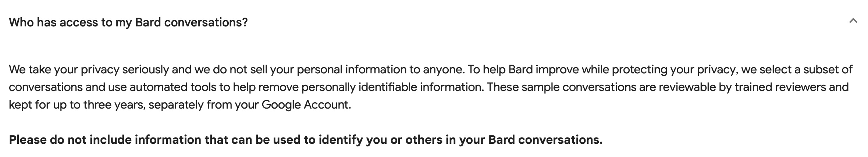Click the bold "Please do not include information" warning

pyautogui.click(x=305, y=140)
